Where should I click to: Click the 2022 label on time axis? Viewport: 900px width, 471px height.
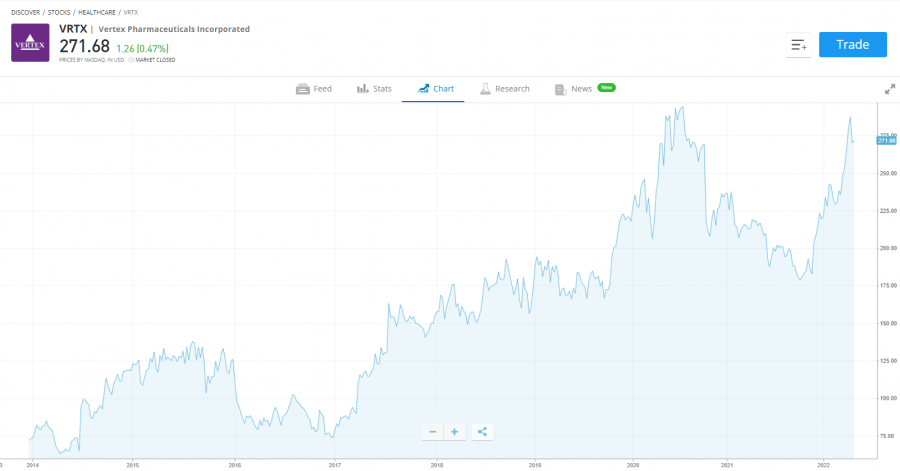click(x=824, y=465)
